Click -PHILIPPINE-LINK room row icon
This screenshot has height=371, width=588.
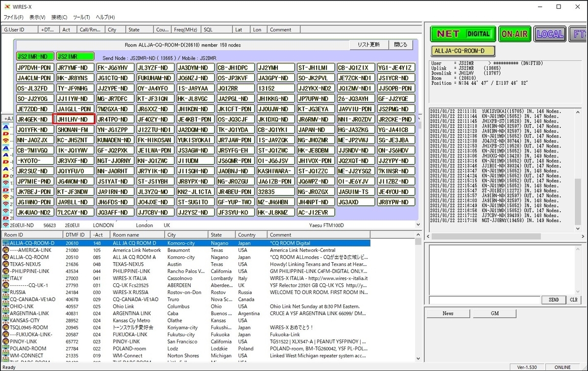(x=5, y=271)
